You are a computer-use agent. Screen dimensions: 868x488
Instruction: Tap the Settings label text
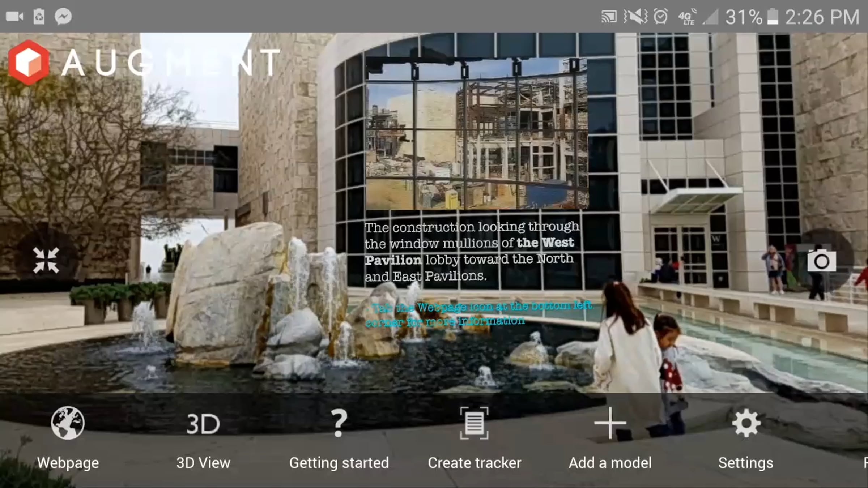tap(746, 463)
